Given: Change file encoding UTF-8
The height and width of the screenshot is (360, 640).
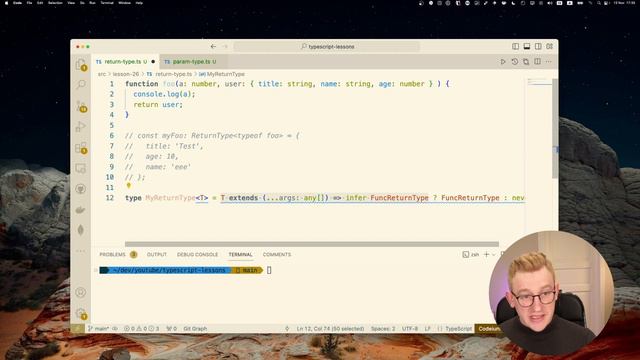Looking at the screenshot, I should pyautogui.click(x=410, y=328).
